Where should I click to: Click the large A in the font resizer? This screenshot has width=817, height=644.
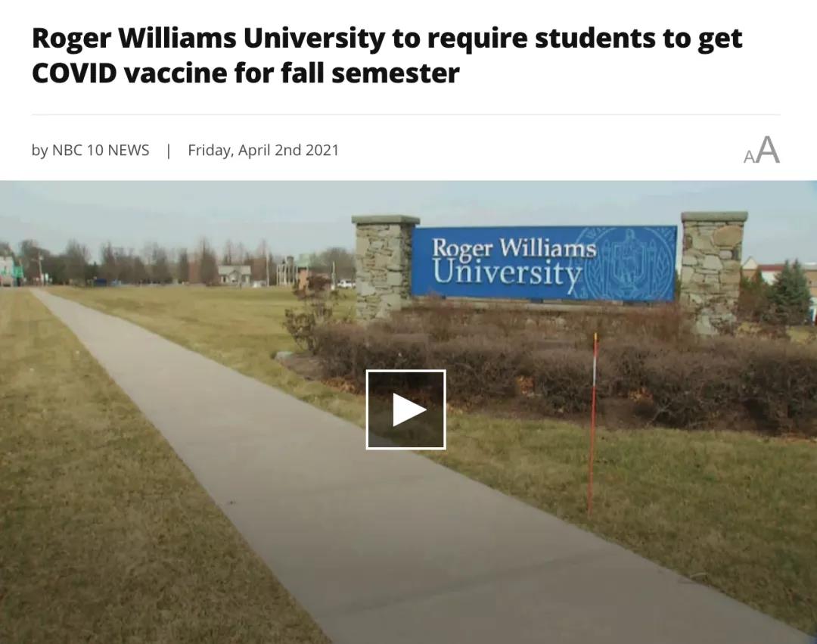point(768,150)
